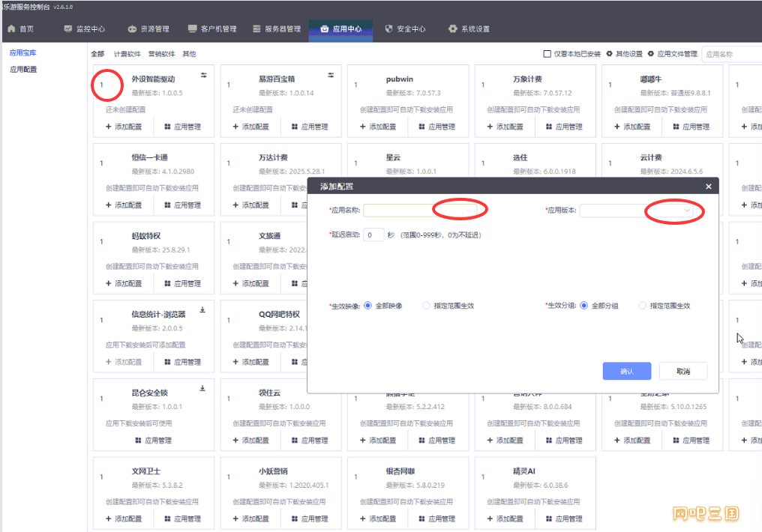Open the 首页 home tab
The width and height of the screenshot is (762, 532).
pyautogui.click(x=21, y=29)
